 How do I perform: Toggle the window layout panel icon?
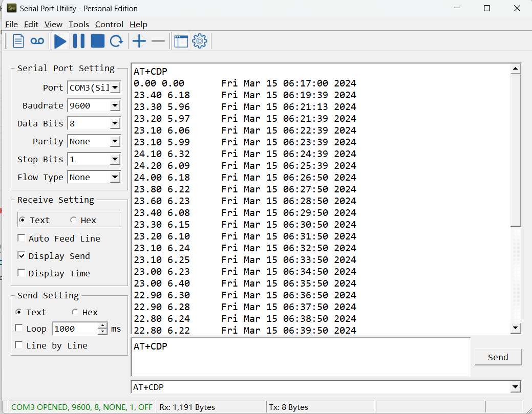(181, 41)
